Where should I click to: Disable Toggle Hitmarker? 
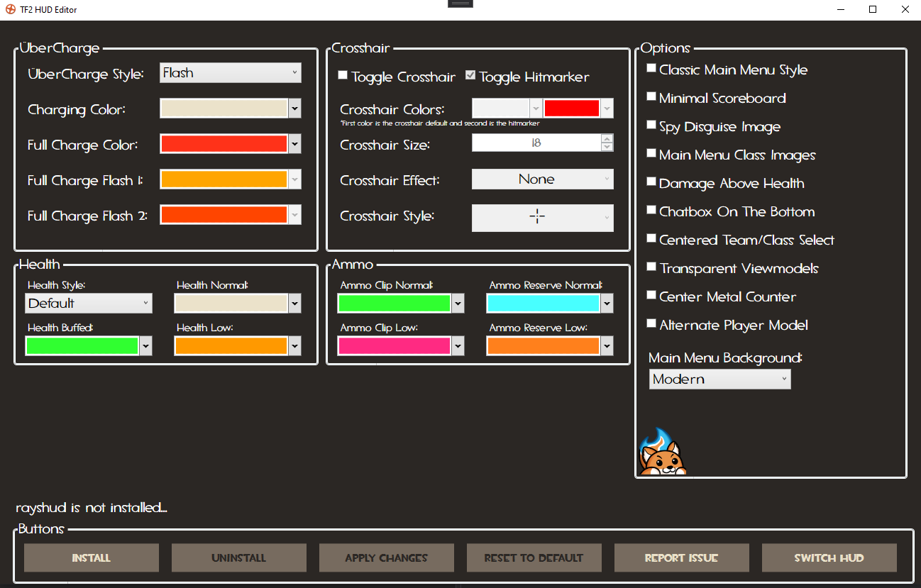point(470,74)
